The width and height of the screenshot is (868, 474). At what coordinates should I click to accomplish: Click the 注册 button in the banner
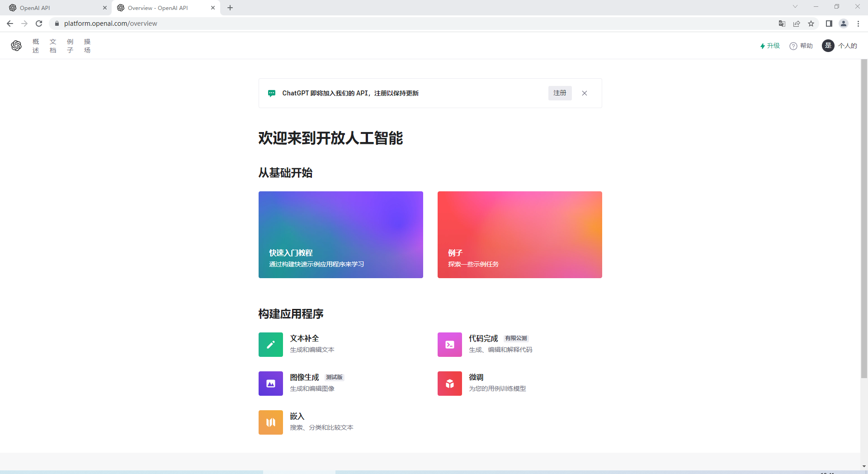560,93
